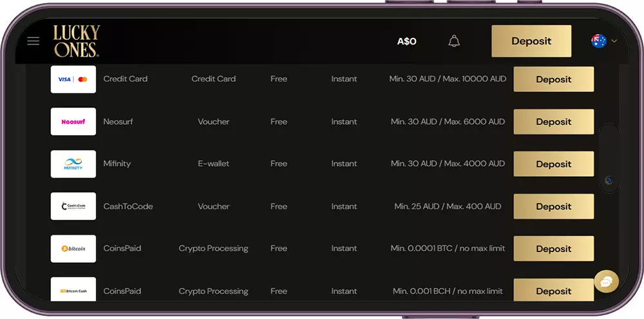Viewport: 644px width, 319px height.
Task: Deposit using Mifinity
Action: [x=554, y=164]
